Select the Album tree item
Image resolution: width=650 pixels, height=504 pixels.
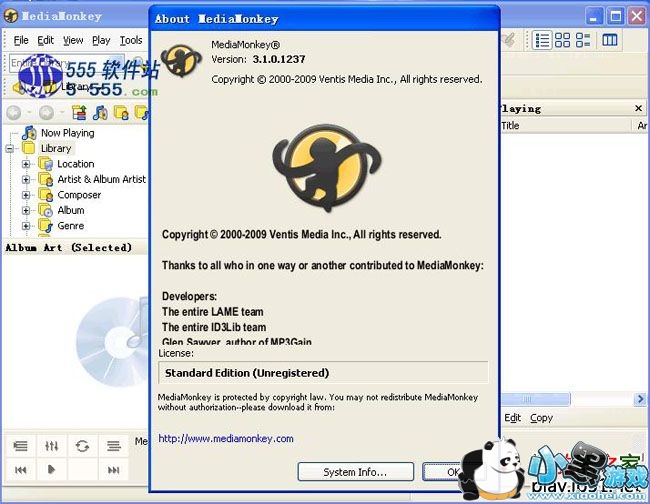pos(70,211)
